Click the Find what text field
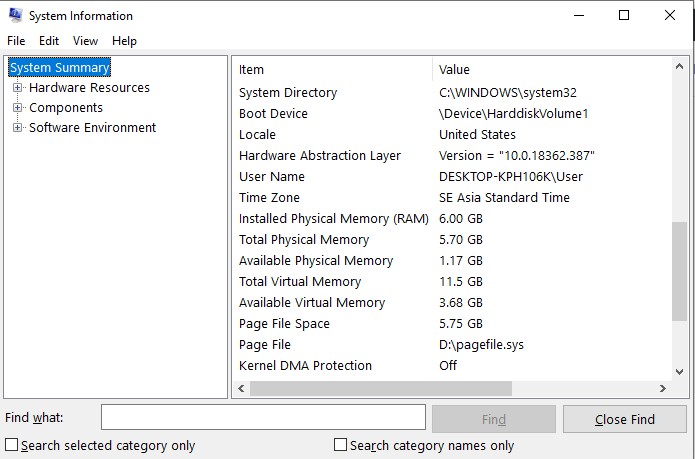695x459 pixels. pyautogui.click(x=263, y=417)
